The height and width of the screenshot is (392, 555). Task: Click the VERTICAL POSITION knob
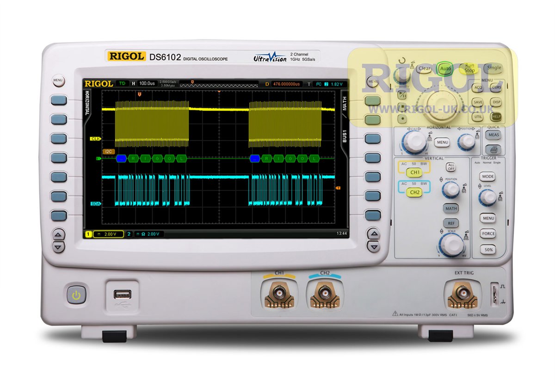[x=451, y=190]
